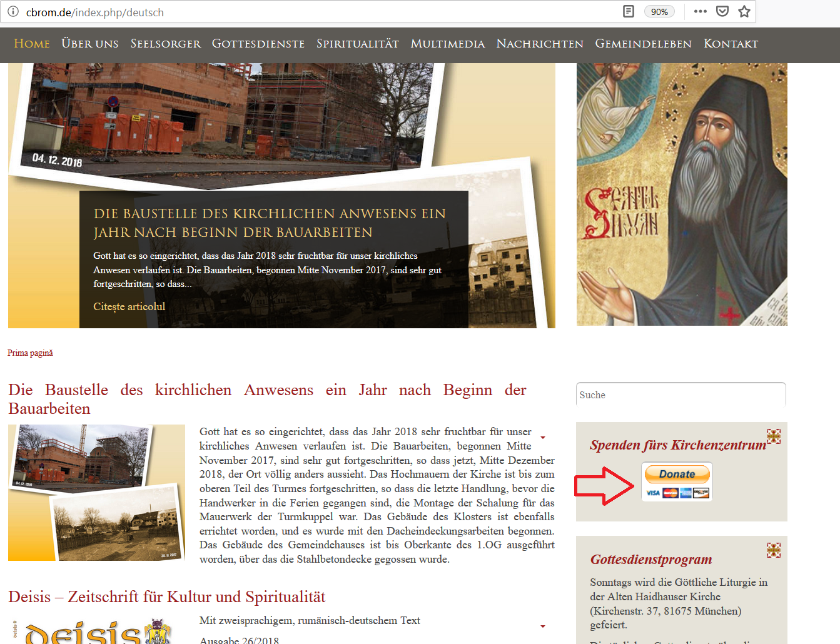Toggle Reader View in the address bar
This screenshot has height=644, width=840.
tap(629, 11)
